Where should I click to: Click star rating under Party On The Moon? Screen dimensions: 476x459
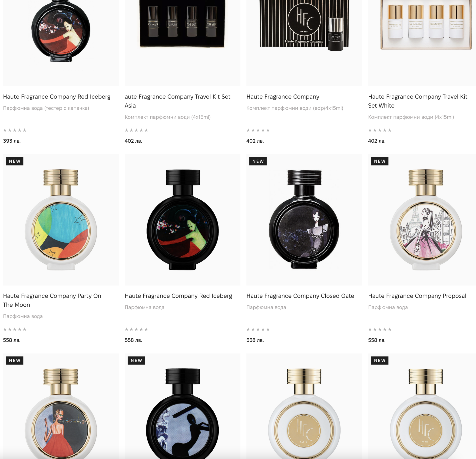pos(15,329)
